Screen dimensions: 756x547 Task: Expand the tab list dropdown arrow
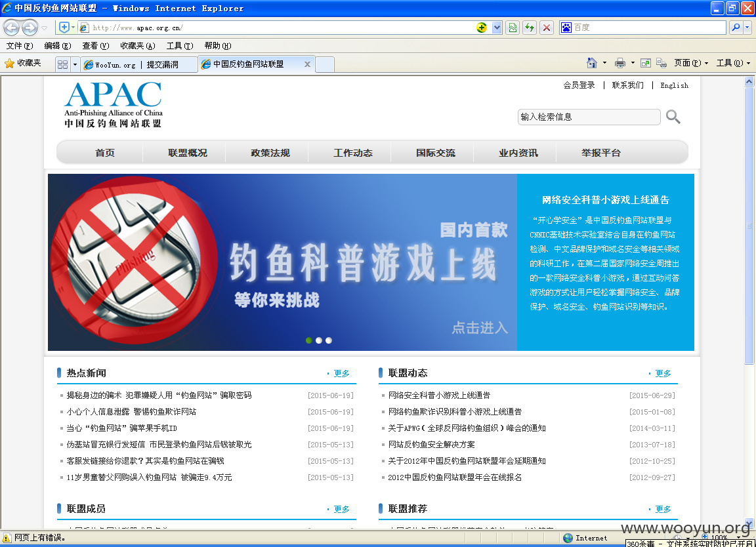(75, 64)
